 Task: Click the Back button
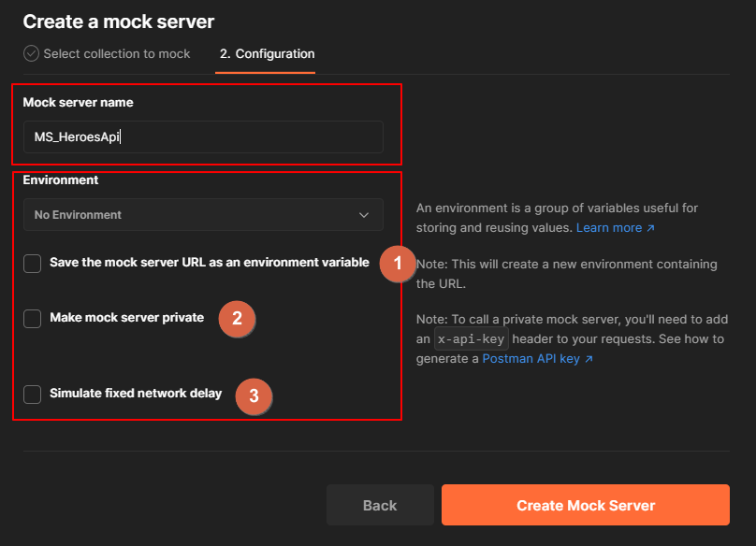[x=380, y=505]
